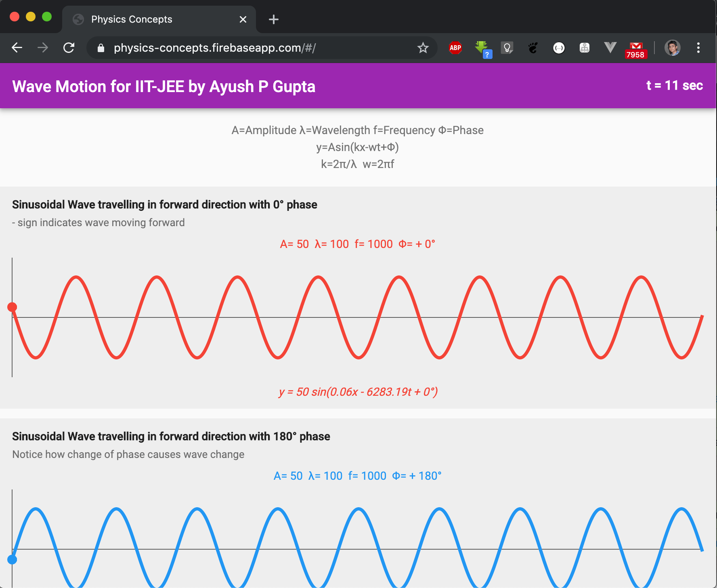Check Gmail notifier showing 7958 unread
The height and width of the screenshot is (588, 717).
tap(635, 48)
